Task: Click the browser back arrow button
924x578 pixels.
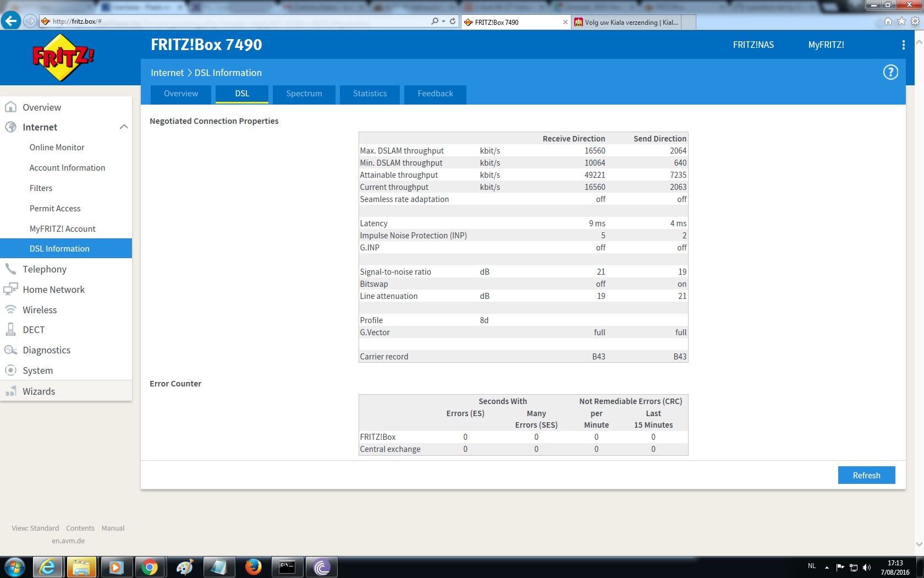Action: [x=10, y=21]
